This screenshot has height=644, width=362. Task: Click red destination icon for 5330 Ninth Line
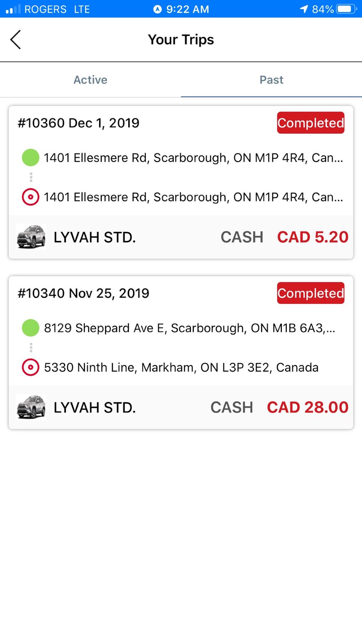[x=30, y=367]
